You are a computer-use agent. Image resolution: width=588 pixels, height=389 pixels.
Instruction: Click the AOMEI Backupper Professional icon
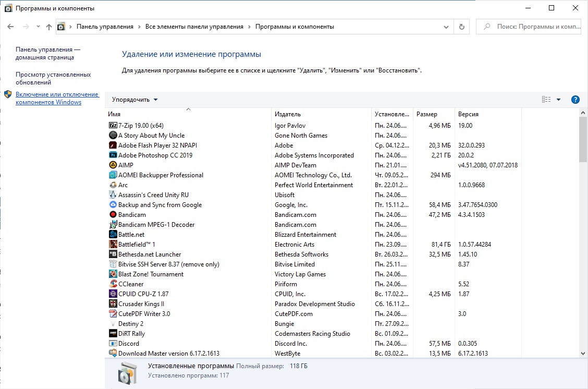[x=113, y=175]
